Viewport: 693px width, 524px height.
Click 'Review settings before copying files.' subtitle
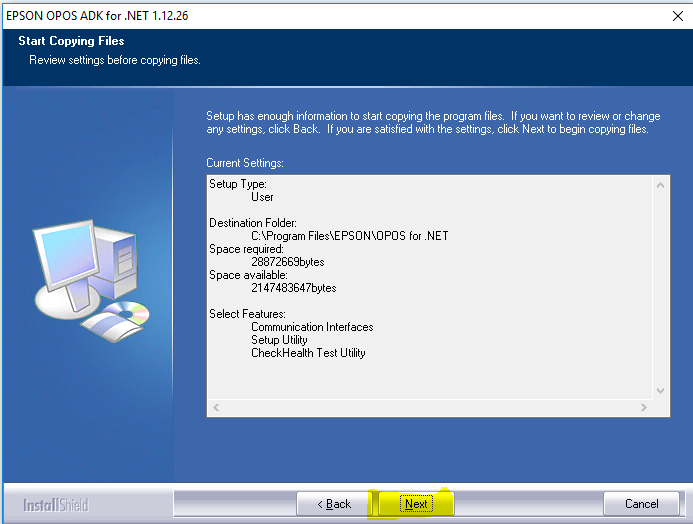click(115, 60)
